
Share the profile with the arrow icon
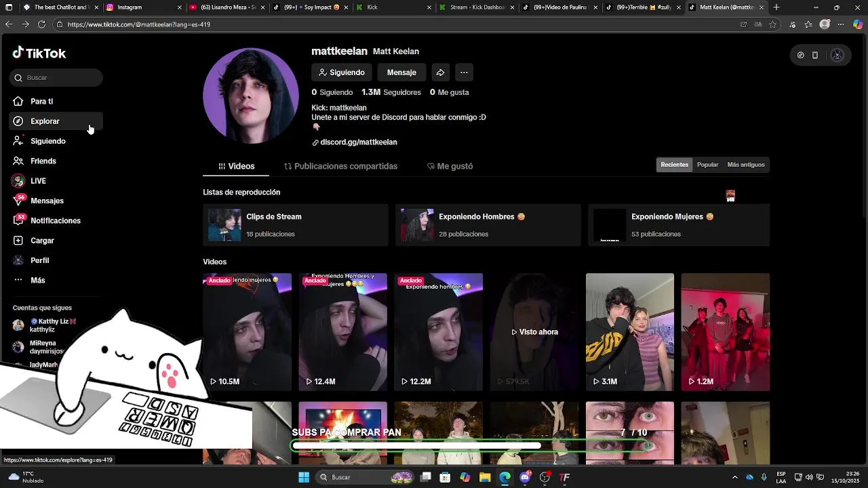440,73
